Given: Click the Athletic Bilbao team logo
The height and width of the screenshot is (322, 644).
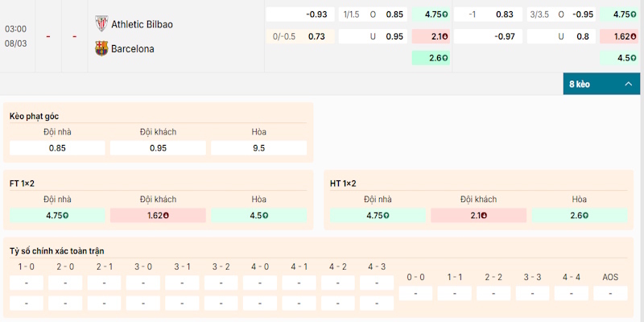Looking at the screenshot, I should pyautogui.click(x=101, y=23).
